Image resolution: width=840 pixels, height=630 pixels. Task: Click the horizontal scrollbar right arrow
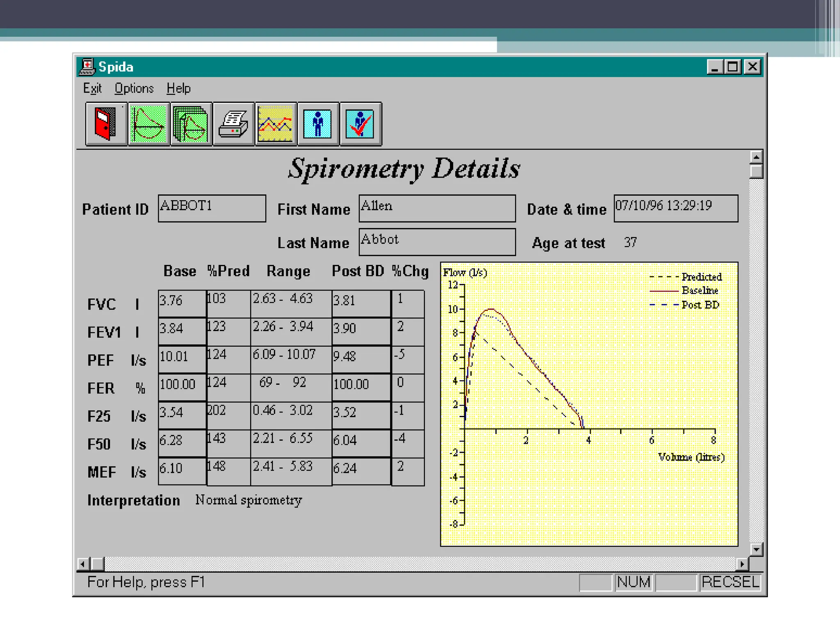(x=742, y=564)
